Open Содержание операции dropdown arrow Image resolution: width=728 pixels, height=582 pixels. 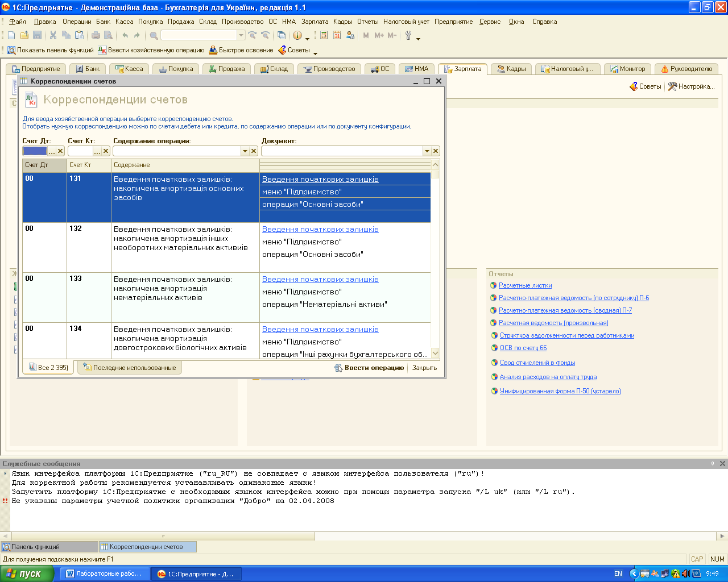click(245, 151)
